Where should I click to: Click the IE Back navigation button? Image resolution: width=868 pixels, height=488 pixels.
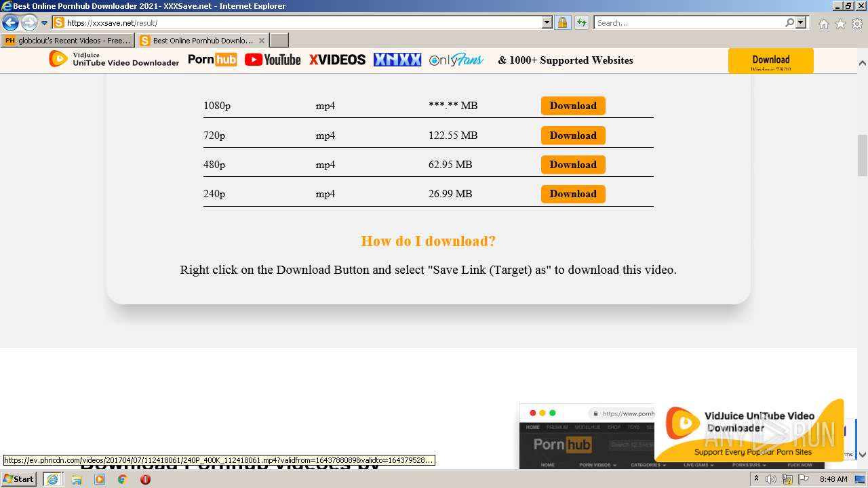point(10,22)
